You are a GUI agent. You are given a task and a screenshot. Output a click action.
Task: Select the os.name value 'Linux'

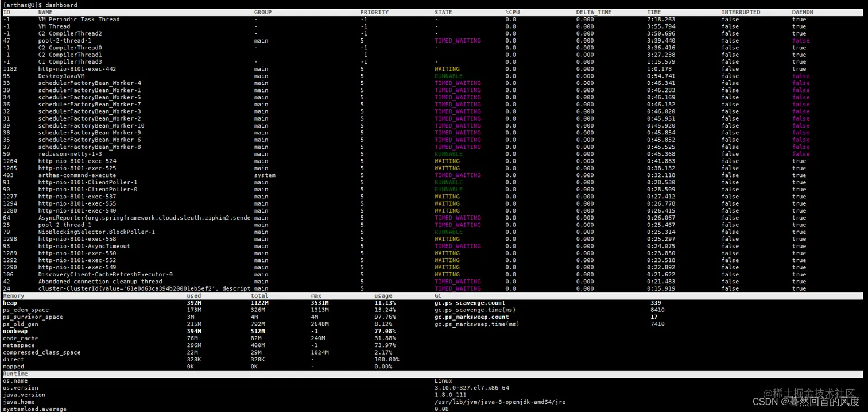(x=443, y=381)
